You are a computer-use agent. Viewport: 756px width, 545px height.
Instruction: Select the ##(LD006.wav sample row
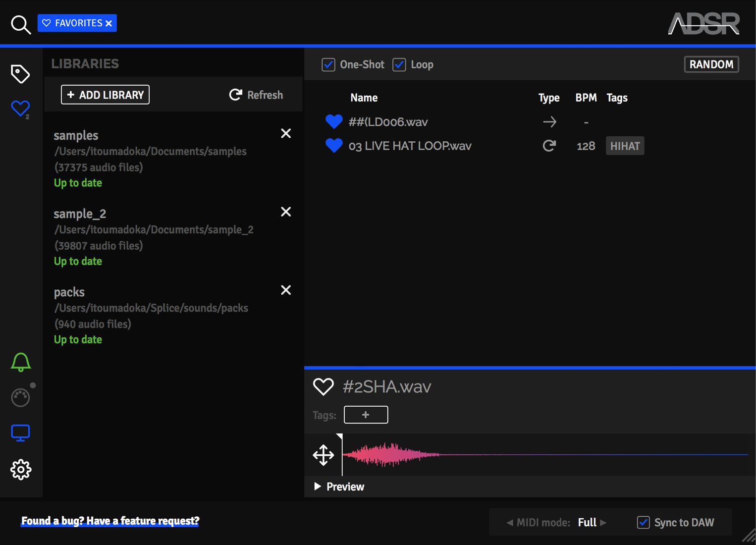point(529,121)
